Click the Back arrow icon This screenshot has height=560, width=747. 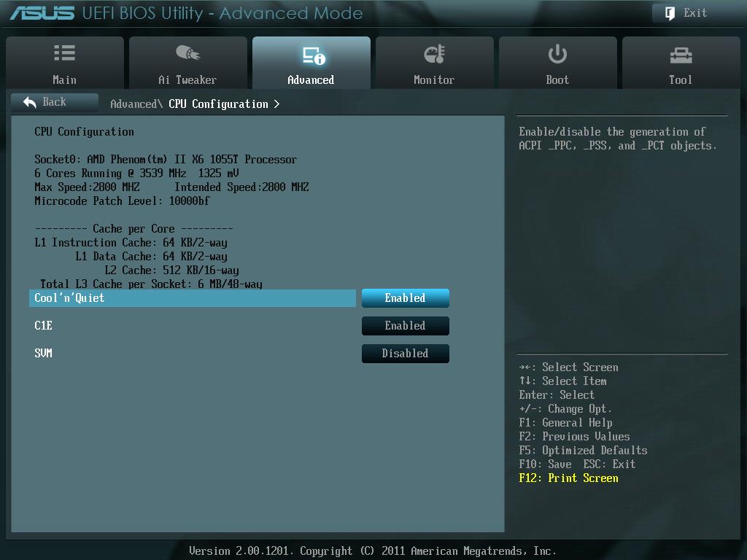coord(29,102)
